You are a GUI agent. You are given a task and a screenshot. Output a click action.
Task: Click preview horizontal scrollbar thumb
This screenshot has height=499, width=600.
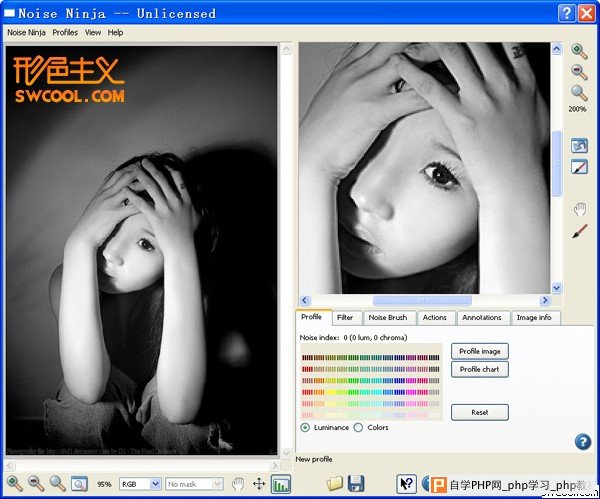pyautogui.click(x=422, y=300)
